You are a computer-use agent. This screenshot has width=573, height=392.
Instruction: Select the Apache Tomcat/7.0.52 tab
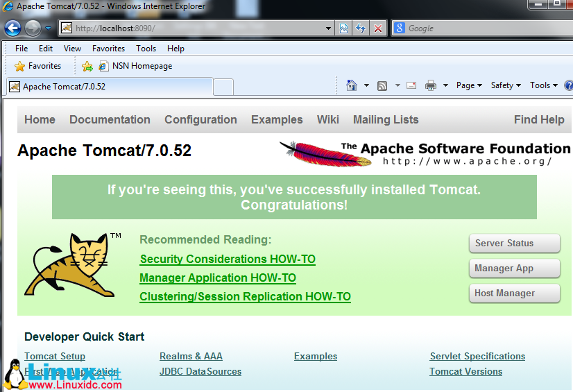pyautogui.click(x=110, y=87)
